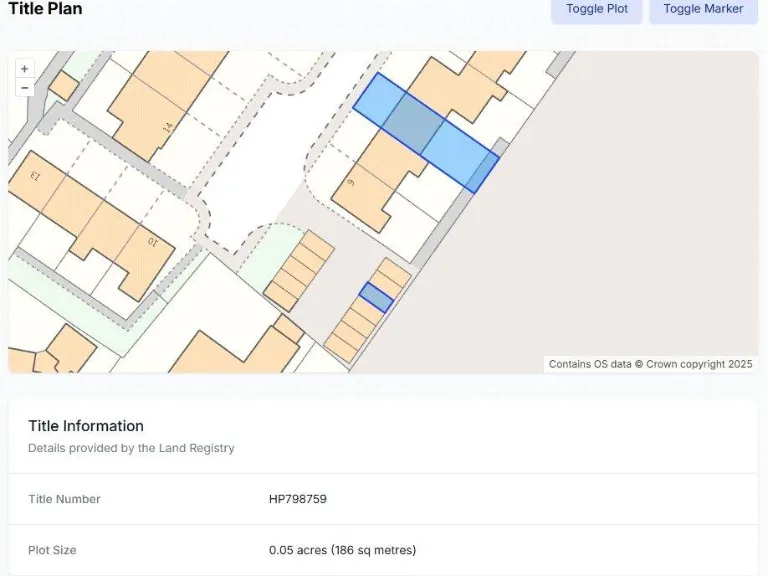The width and height of the screenshot is (768, 576).
Task: Select the small blue highlighted garage plot
Action: click(376, 298)
